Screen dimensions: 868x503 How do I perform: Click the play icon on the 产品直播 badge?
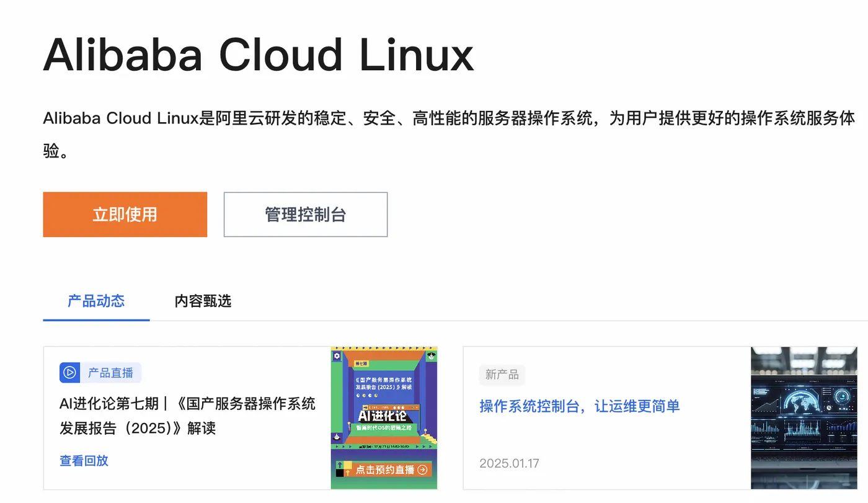(x=69, y=372)
